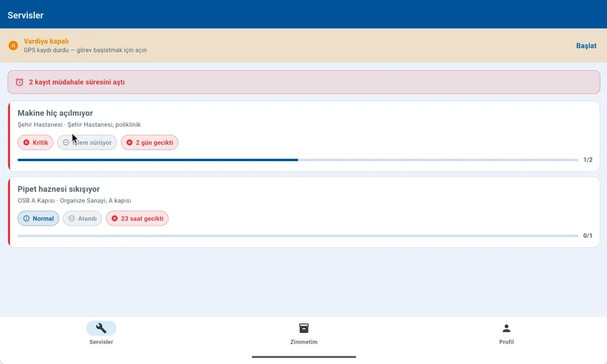Click the home indicator bar at screen bottom

304,356
